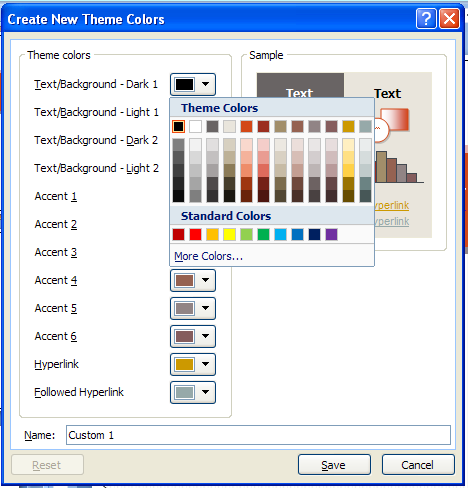Viewport: 468px width, 488px height.
Task: Select the light green standard color
Action: [x=246, y=235]
